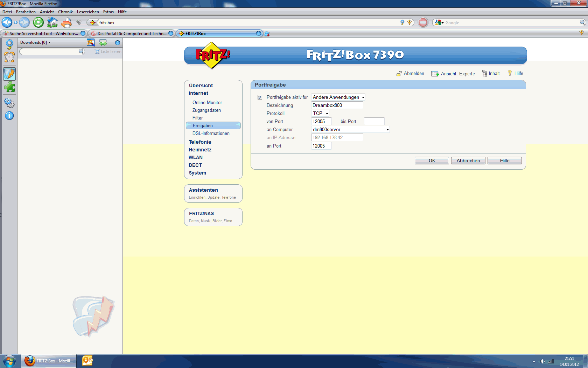588x368 pixels.
Task: Open the gears settings sidebar icon
Action: (x=9, y=103)
